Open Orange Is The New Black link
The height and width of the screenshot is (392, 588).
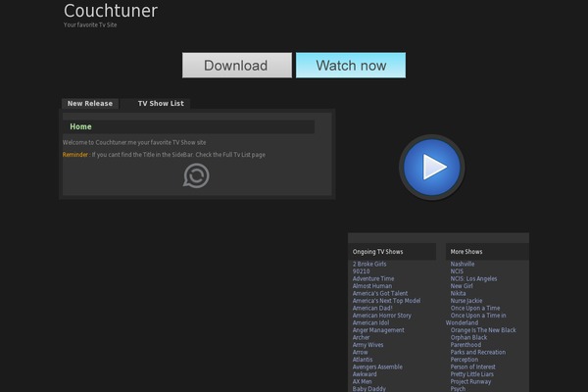pos(483,330)
